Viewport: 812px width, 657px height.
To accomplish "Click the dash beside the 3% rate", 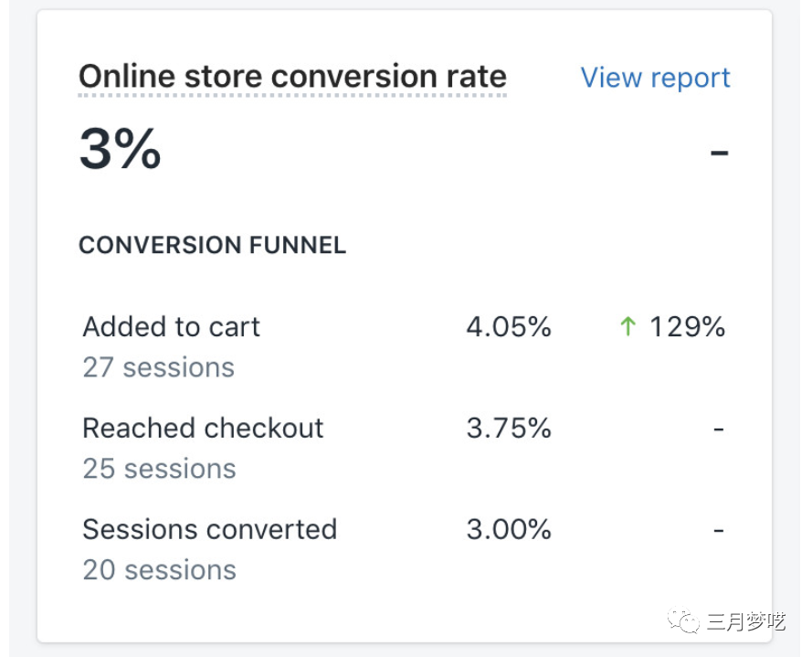I will click(720, 151).
